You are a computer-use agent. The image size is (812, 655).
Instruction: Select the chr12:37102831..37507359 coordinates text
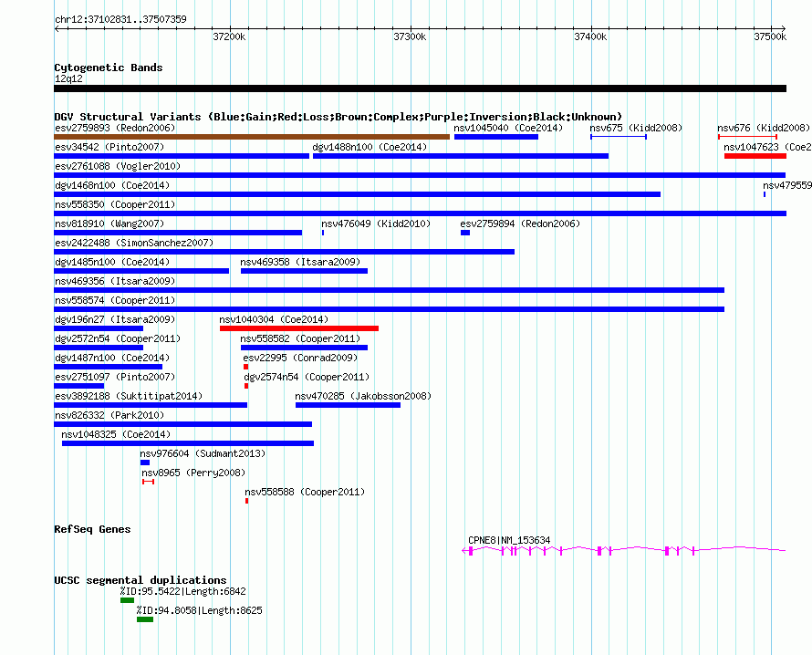(x=120, y=19)
